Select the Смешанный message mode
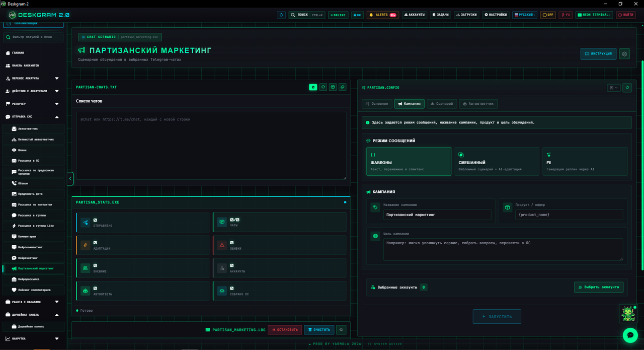 point(497,161)
